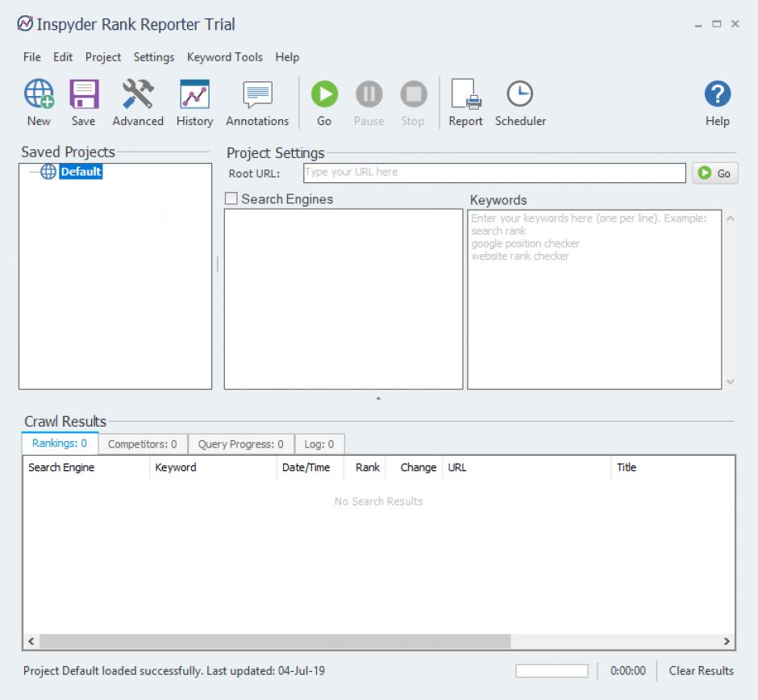Switch to the Rankings: 0 tab
Screen dimensions: 758x700
click(60, 444)
